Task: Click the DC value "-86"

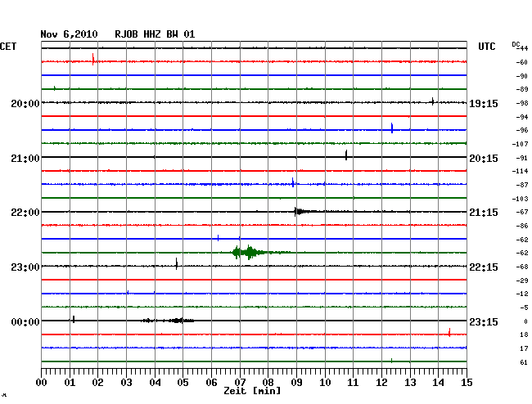Action: coord(522,226)
